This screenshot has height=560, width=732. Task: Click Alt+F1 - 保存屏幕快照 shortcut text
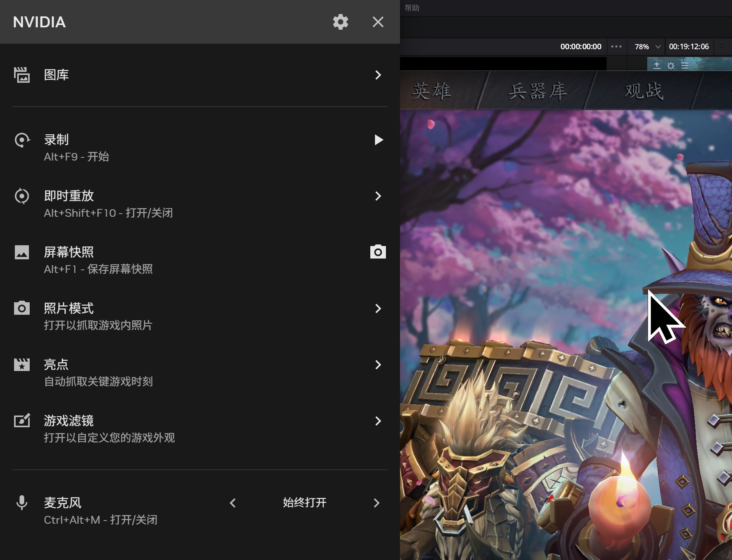[98, 269]
